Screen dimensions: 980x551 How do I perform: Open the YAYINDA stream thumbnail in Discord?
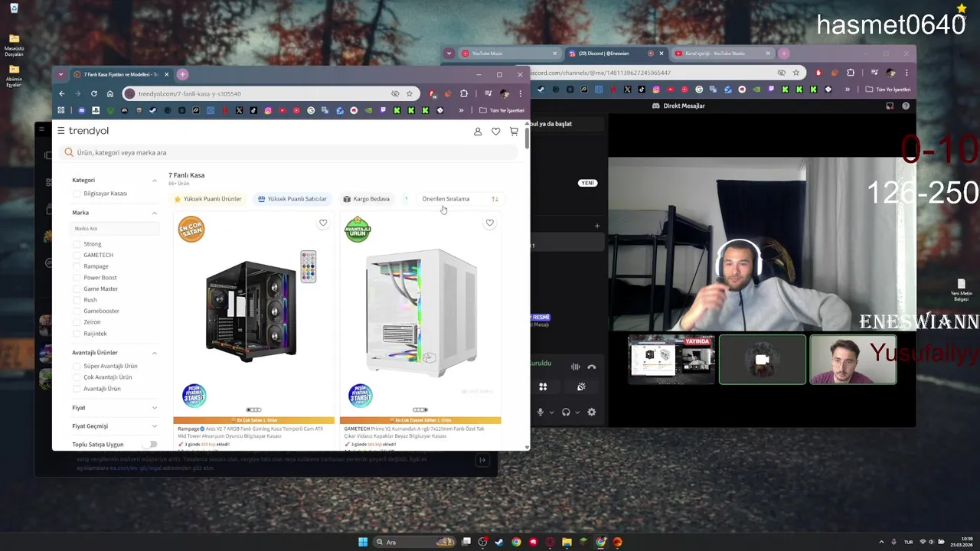point(671,360)
